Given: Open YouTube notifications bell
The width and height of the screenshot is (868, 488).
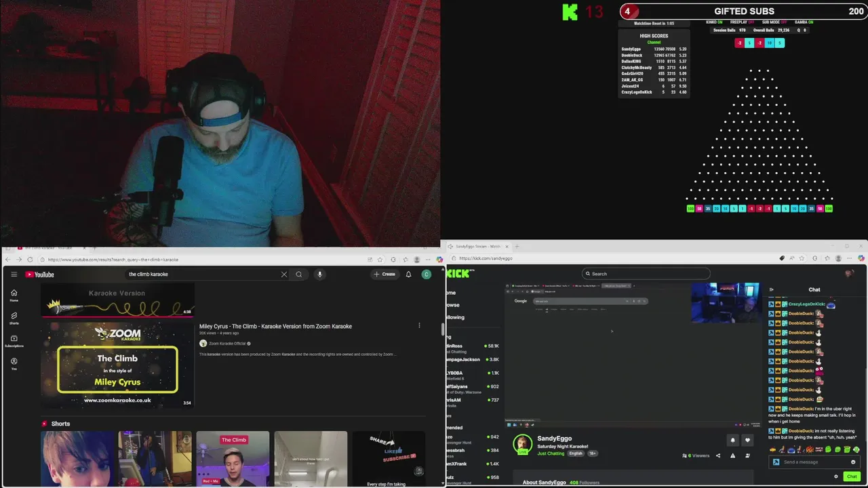Looking at the screenshot, I should coord(408,274).
